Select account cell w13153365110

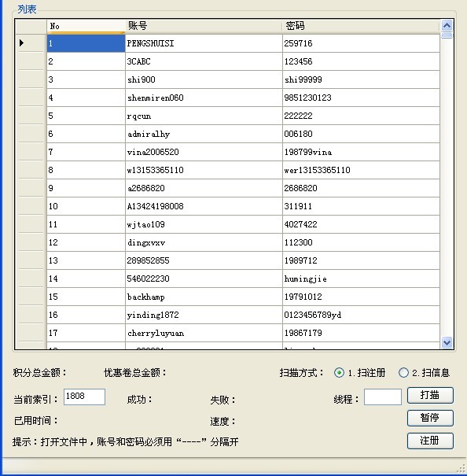[204, 170]
